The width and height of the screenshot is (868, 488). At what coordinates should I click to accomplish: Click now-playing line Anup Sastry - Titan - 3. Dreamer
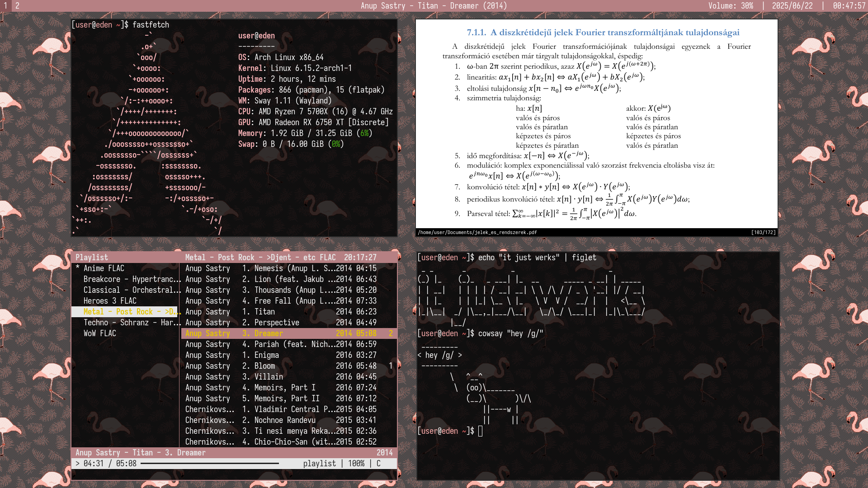(x=141, y=453)
